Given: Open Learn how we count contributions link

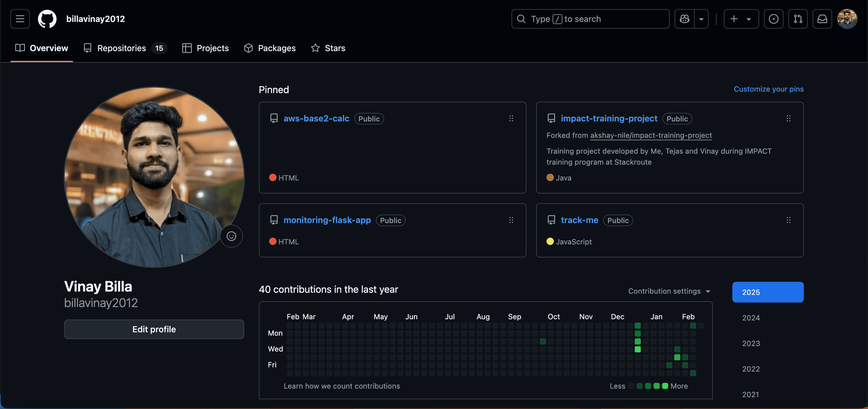Looking at the screenshot, I should (342, 386).
